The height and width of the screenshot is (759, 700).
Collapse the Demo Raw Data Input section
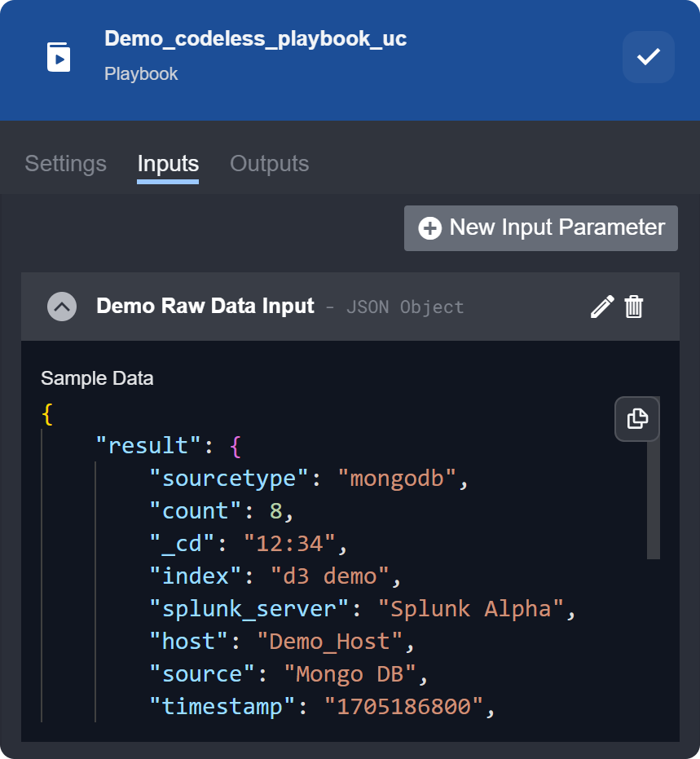[62, 307]
